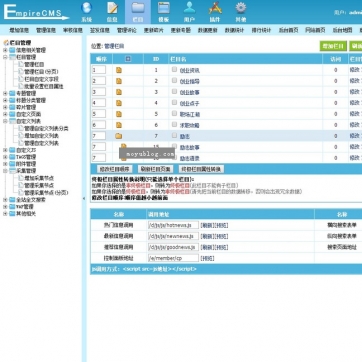Click file icon in table row ID 1

pos(119,70)
